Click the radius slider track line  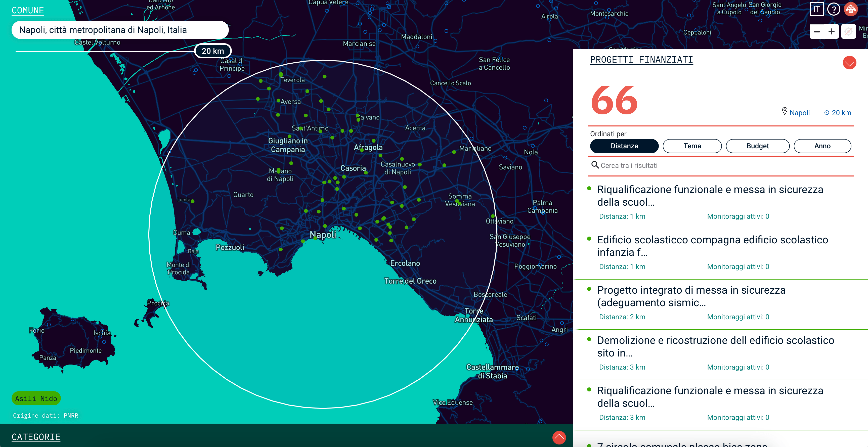(x=105, y=51)
